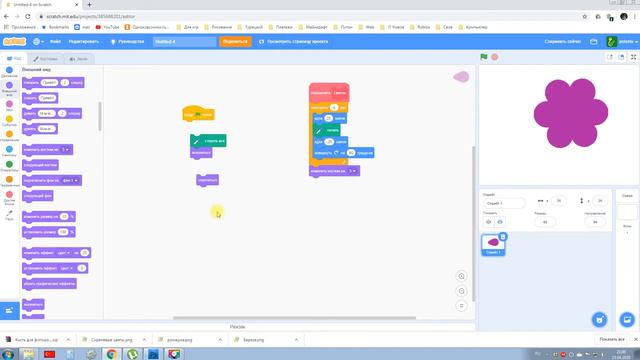
Task: Click the workspace horizontal scrollbar
Action: [x=294, y=318]
